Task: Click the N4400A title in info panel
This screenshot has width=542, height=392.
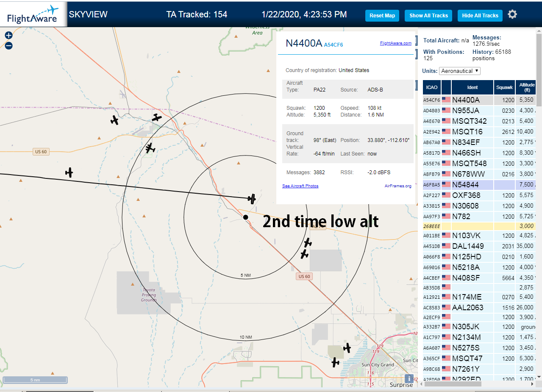Action: click(304, 43)
